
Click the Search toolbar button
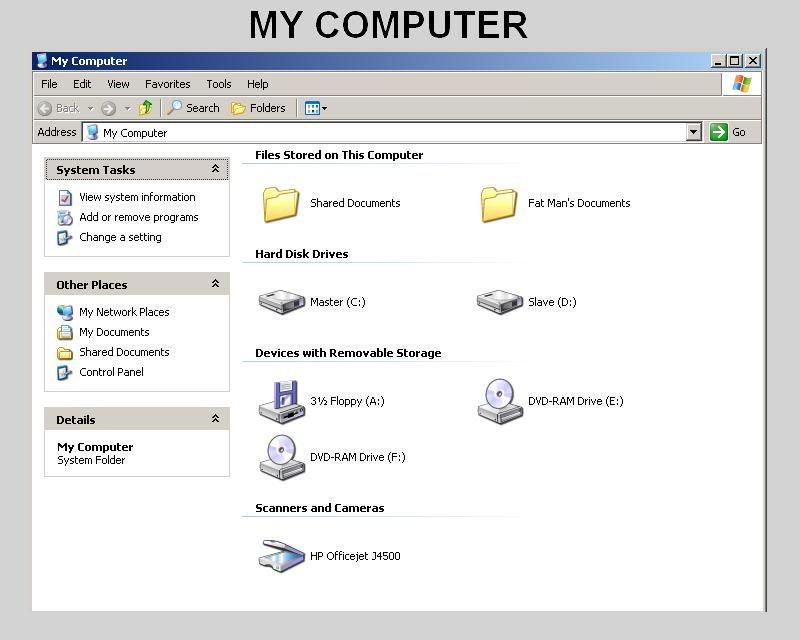(x=193, y=108)
